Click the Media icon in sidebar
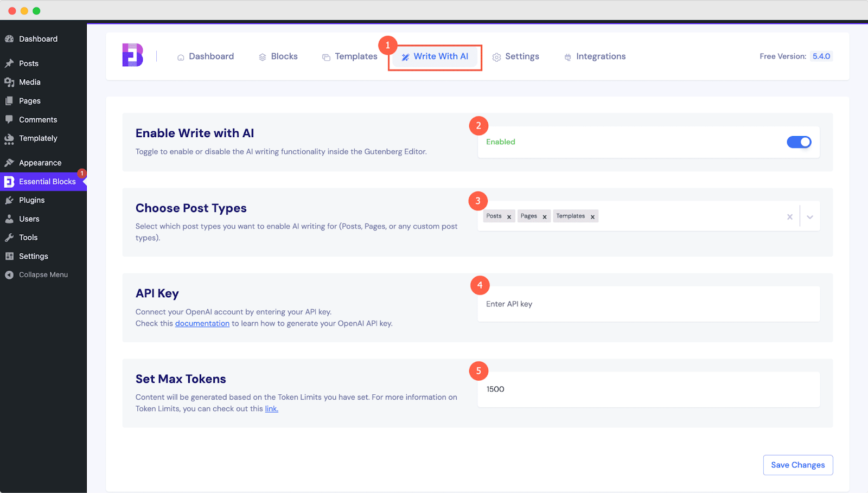 point(9,82)
